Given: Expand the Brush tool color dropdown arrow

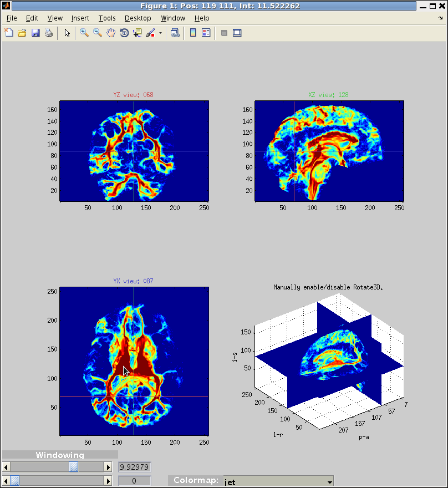Looking at the screenshot, I should [161, 33].
